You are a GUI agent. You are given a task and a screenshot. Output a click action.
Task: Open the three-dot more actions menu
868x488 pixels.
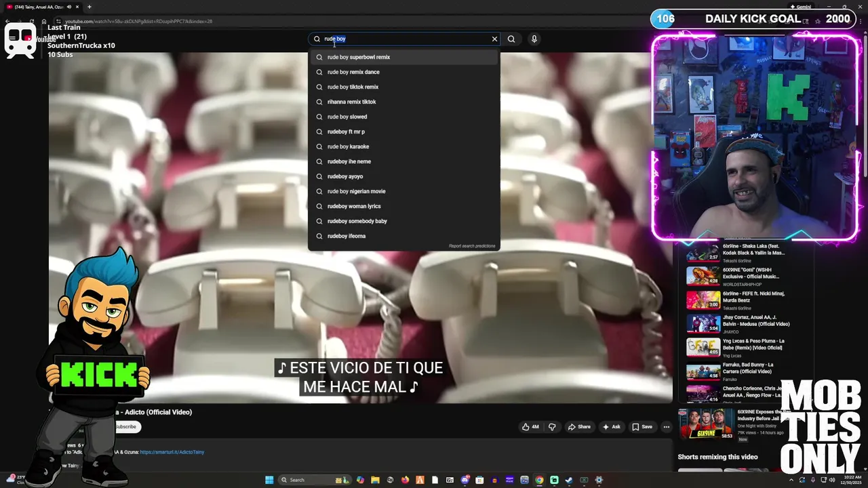(667, 427)
